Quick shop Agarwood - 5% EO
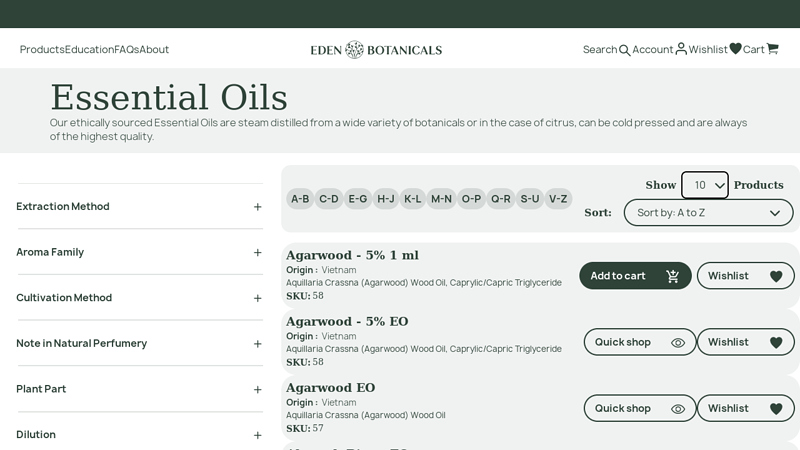800x450 pixels. (x=640, y=342)
